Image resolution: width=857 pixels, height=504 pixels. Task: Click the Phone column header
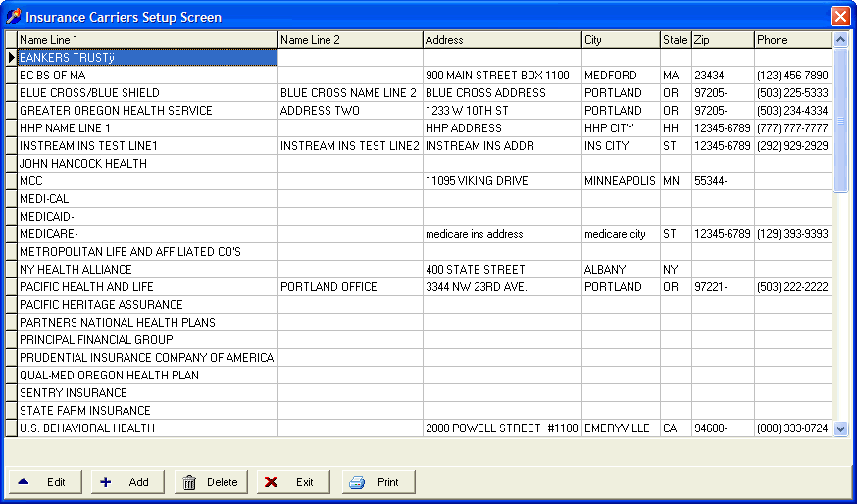click(x=793, y=40)
